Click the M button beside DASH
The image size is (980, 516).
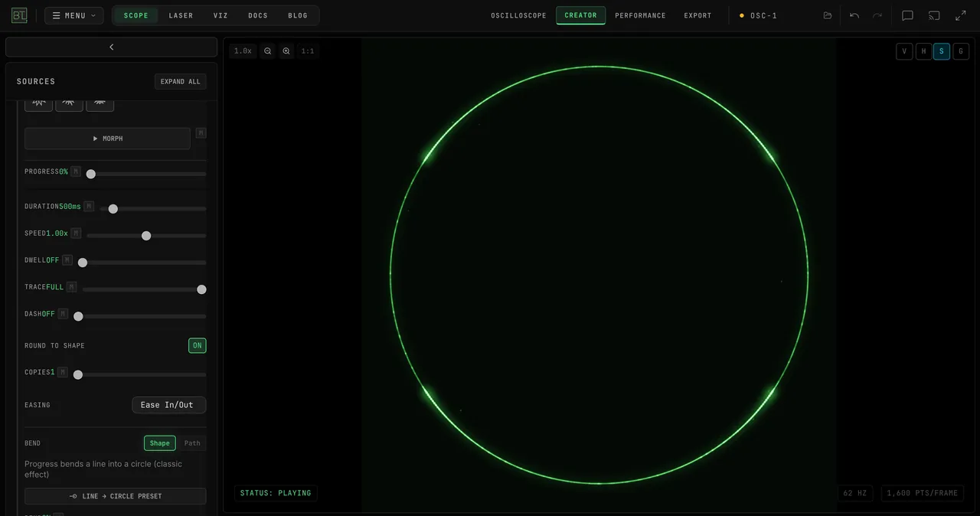click(64, 314)
